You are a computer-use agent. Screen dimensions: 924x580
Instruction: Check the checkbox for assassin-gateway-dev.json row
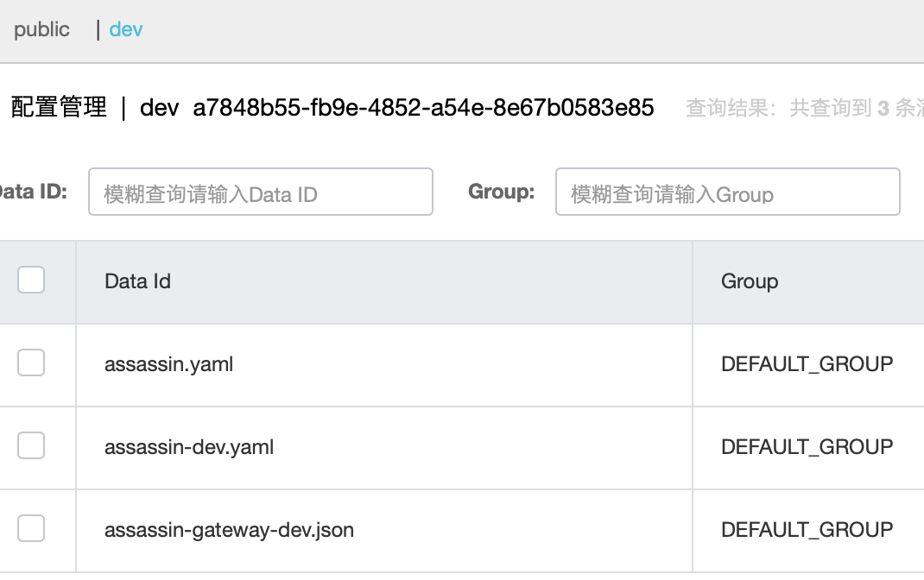[x=31, y=528]
